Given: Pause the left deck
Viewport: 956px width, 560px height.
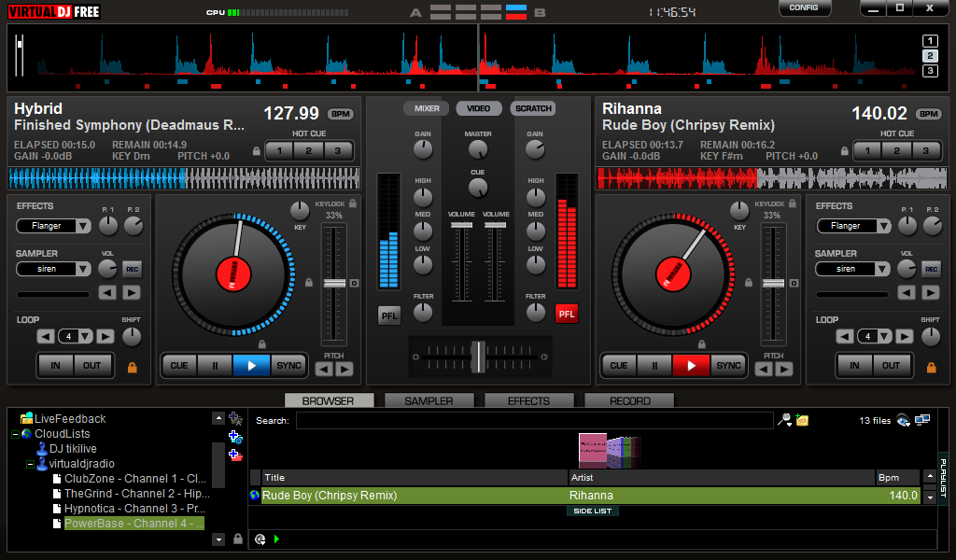Looking at the screenshot, I should pyautogui.click(x=215, y=366).
